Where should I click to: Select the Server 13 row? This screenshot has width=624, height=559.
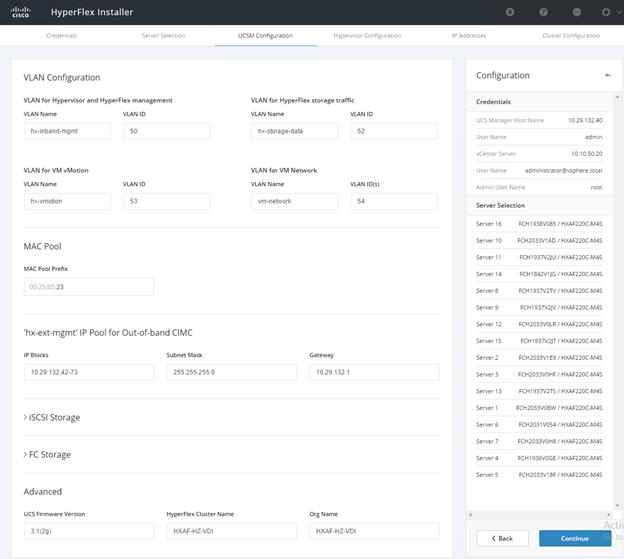pos(539,391)
